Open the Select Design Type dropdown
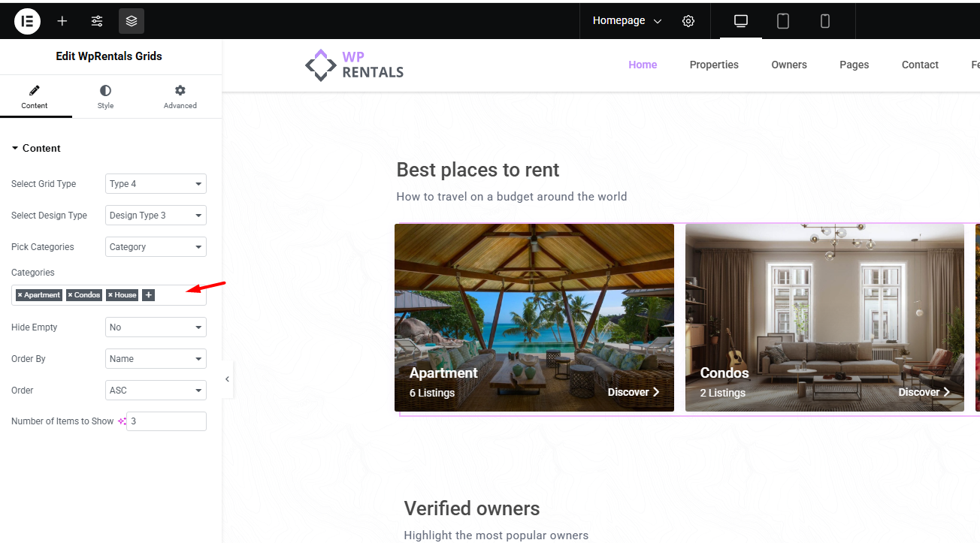The image size is (980, 543). tap(156, 216)
